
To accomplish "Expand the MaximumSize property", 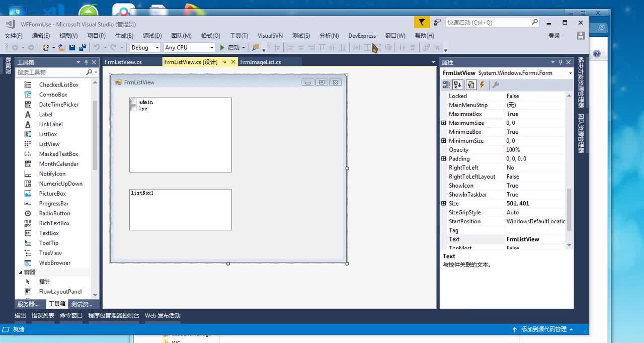I will [443, 123].
